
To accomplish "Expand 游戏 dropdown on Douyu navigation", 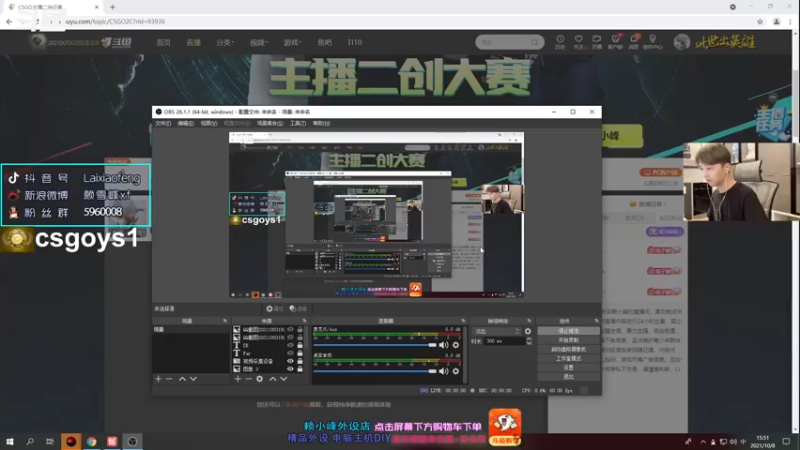I will (x=292, y=42).
